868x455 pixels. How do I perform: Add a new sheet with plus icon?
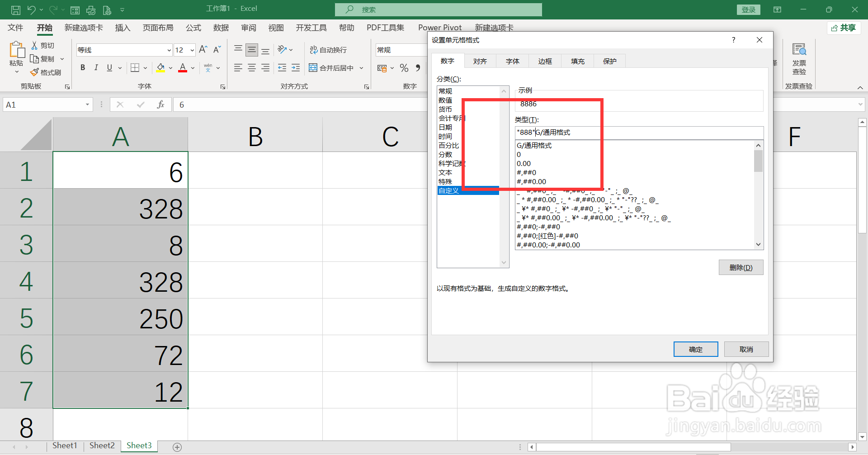(177, 447)
